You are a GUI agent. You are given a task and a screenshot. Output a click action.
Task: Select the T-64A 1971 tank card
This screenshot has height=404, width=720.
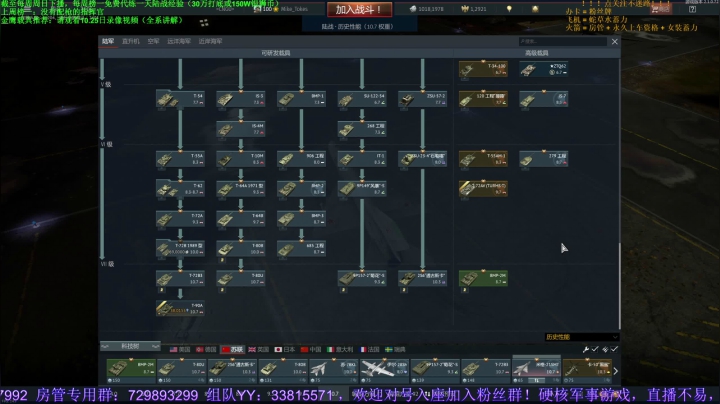(x=241, y=189)
